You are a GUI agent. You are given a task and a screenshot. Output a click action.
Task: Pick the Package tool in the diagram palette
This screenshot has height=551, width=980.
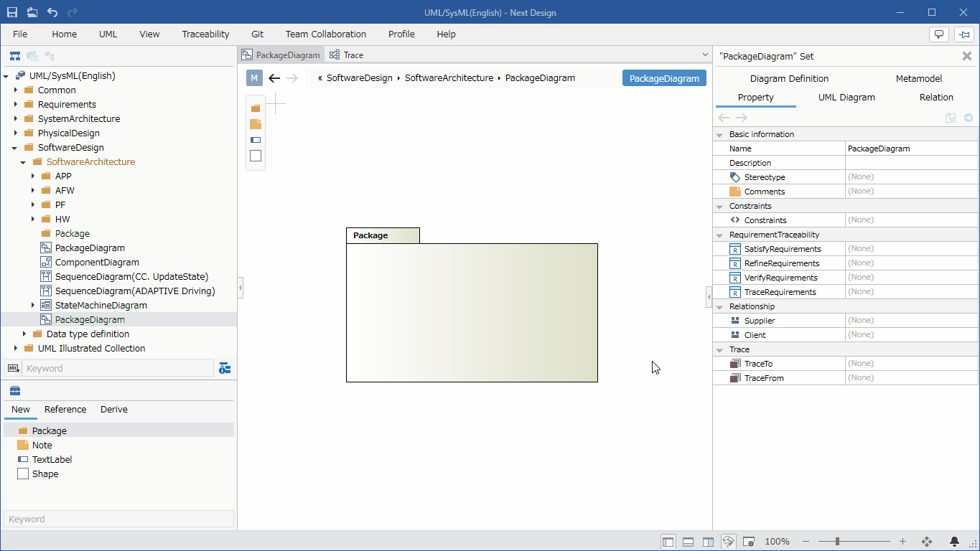[x=256, y=108]
